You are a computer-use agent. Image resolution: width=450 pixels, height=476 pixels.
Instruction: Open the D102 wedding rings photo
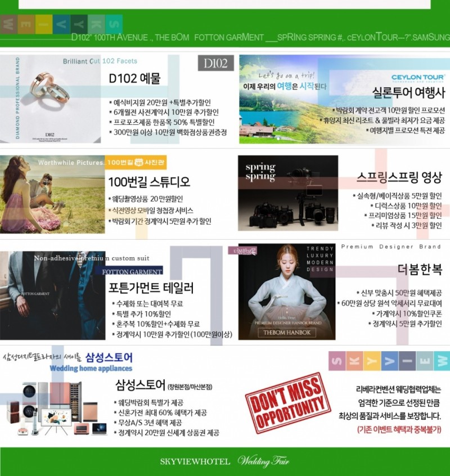[51, 99]
